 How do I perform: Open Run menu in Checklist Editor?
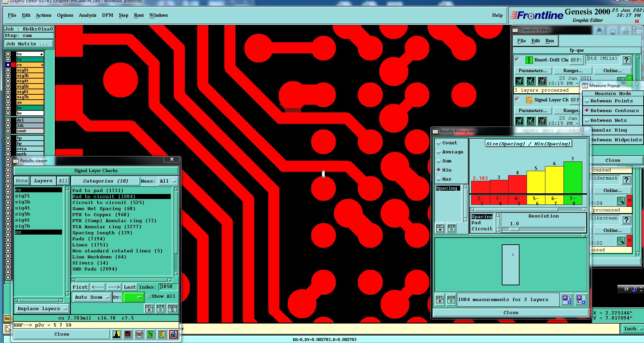coord(550,41)
